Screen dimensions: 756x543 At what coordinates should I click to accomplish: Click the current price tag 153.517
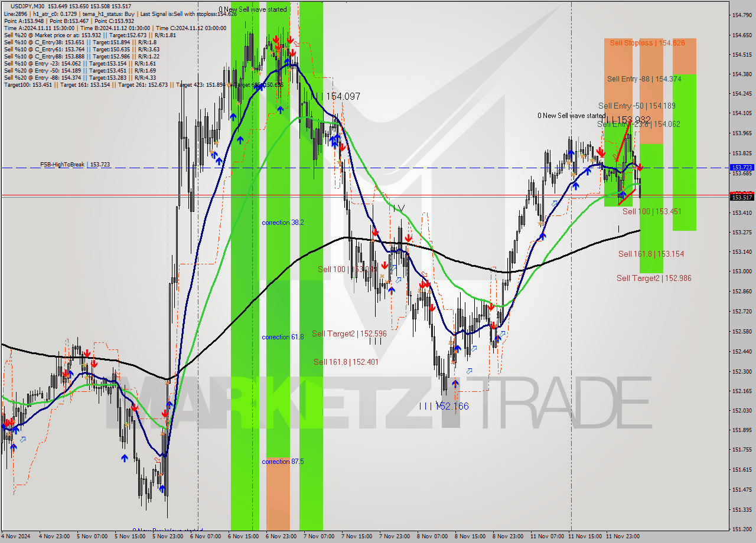(x=742, y=197)
